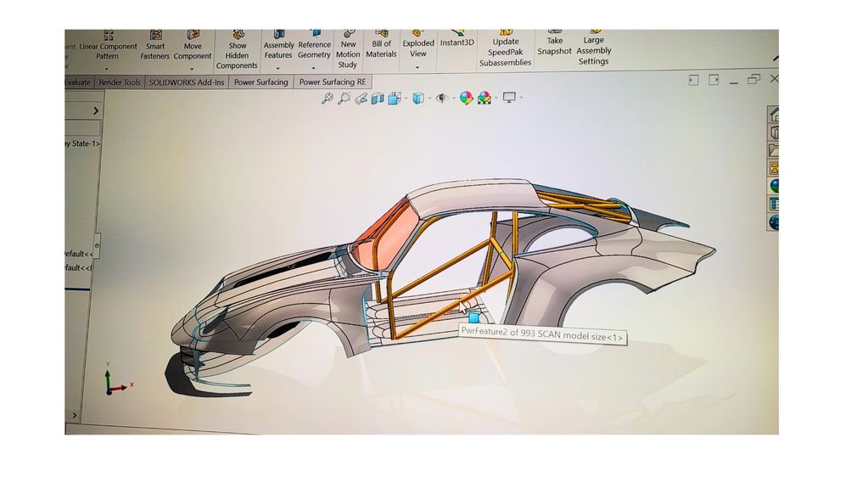Open the View Orientation icon

pos(395,98)
